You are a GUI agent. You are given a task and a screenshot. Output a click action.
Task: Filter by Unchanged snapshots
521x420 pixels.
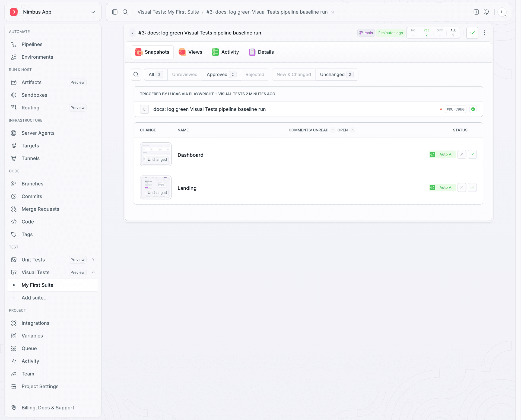[x=337, y=75]
